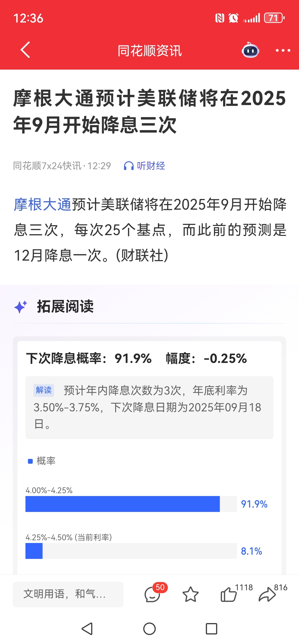This screenshot has width=299, height=644.
Task: Click the 文明用语 comment input field
Action: coord(68,594)
